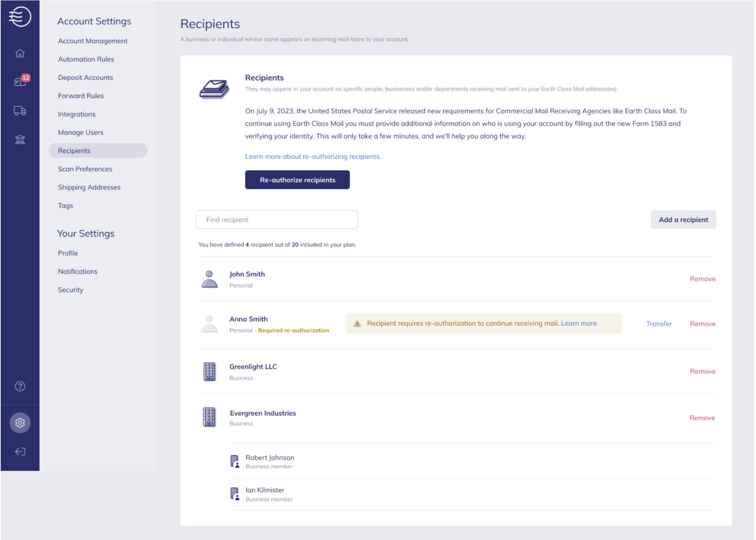756x540 pixels.
Task: Open Notifications under Your Settings
Action: click(78, 272)
